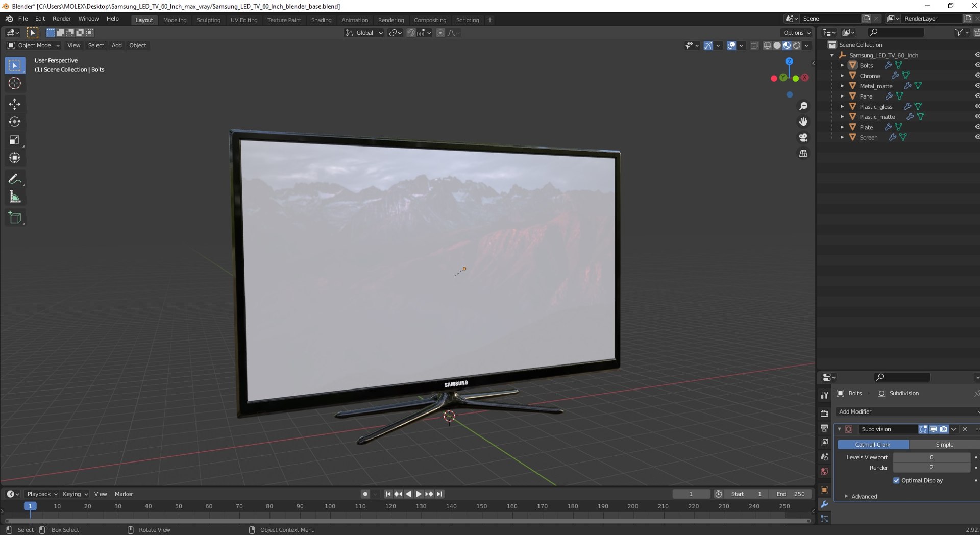Image resolution: width=980 pixels, height=535 pixels.
Task: Activate the Move tool
Action: click(x=15, y=104)
